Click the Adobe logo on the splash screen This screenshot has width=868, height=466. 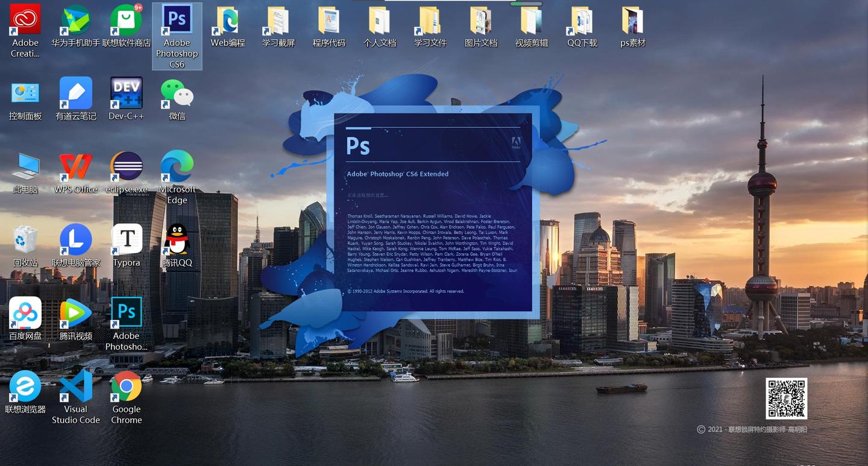click(x=516, y=143)
